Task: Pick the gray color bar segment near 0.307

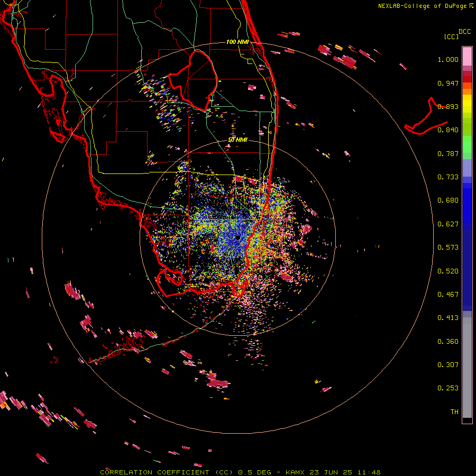Action: click(x=467, y=368)
